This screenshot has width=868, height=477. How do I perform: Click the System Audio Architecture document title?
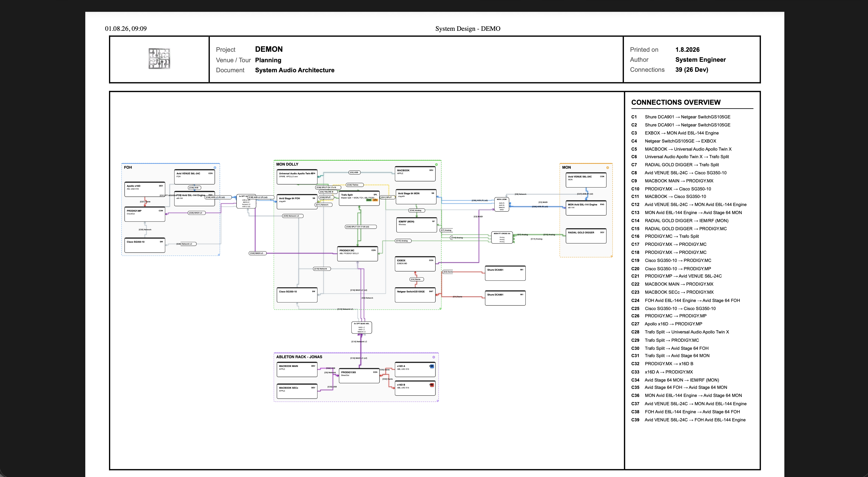point(295,70)
